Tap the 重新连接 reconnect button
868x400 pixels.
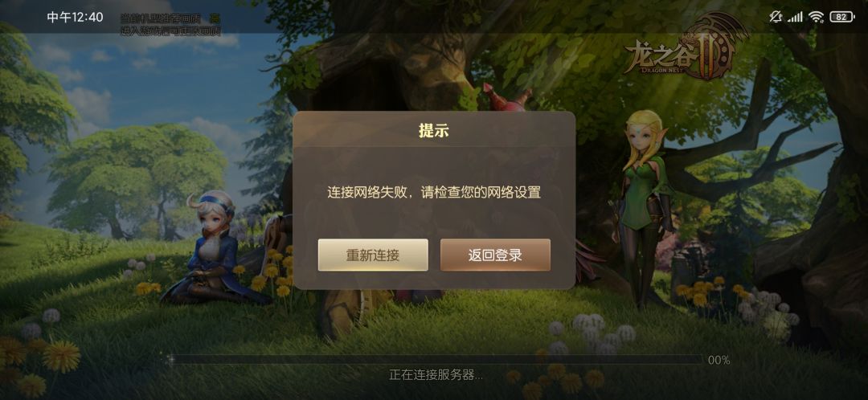(373, 255)
